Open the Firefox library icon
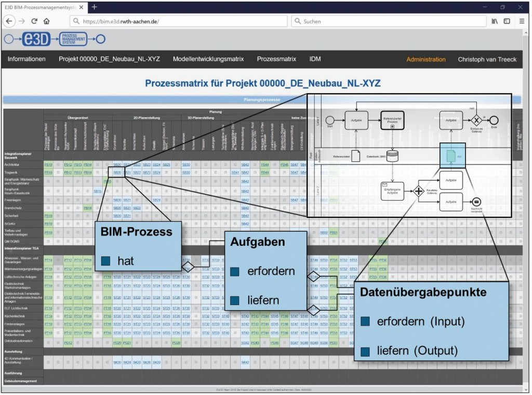 (x=494, y=21)
